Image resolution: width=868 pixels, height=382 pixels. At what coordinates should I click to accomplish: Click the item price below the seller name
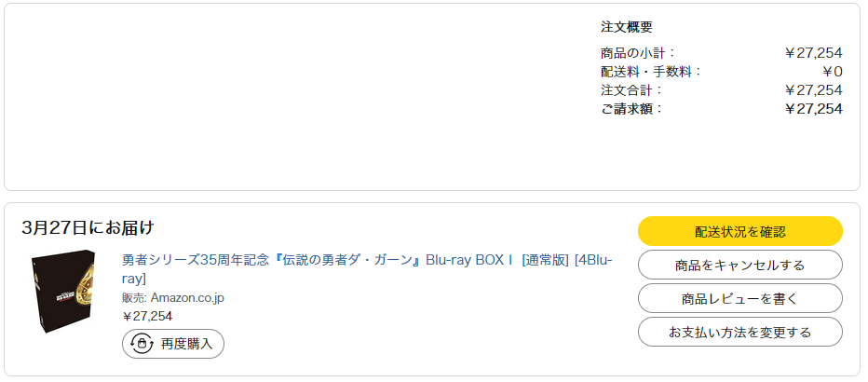tap(147, 316)
